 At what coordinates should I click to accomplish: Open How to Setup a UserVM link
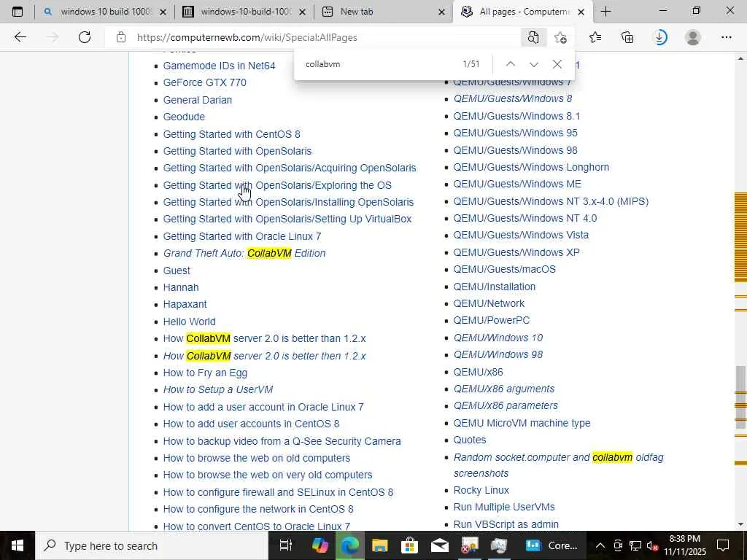[217, 389]
